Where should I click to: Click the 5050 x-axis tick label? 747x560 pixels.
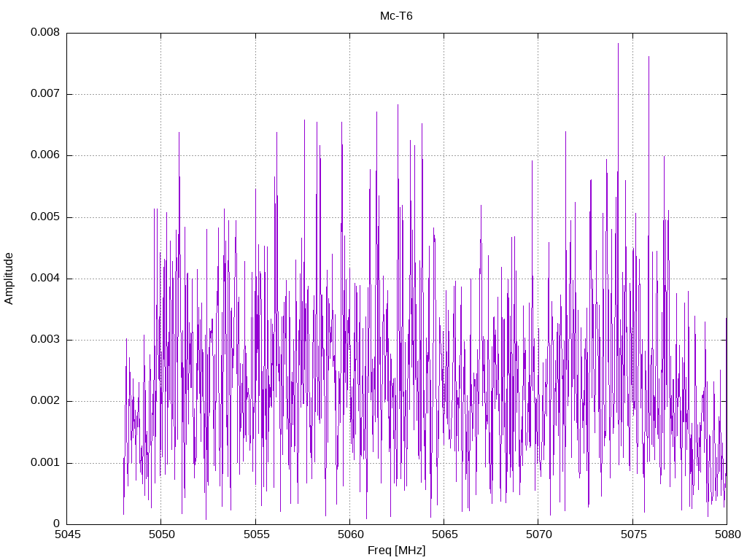point(161,534)
